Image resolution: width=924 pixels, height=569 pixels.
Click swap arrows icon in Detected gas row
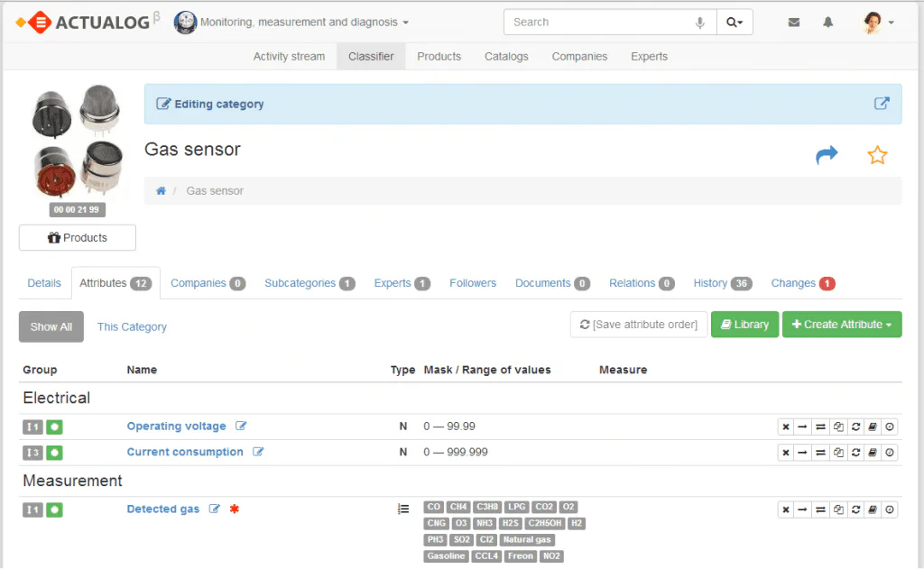click(820, 510)
